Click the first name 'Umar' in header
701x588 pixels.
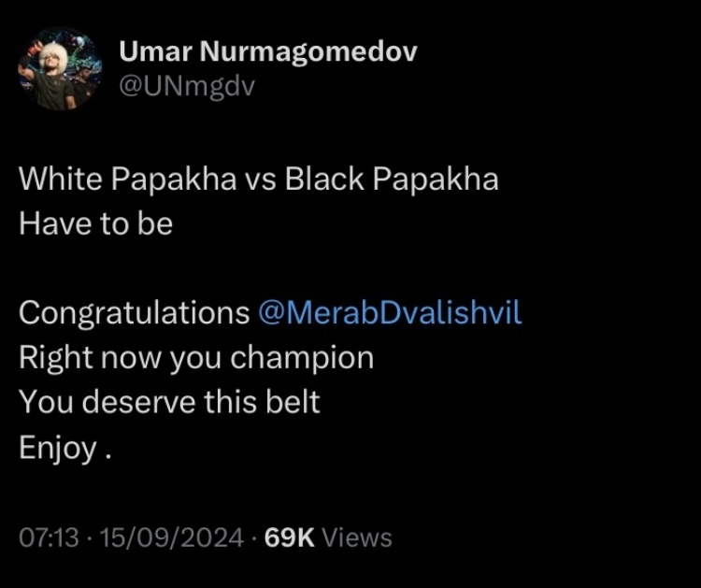point(155,51)
